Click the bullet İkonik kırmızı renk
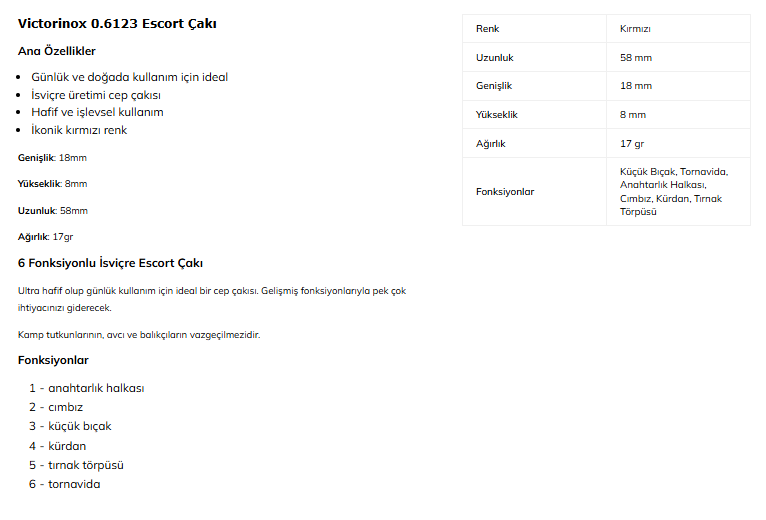The image size is (766, 520). tap(79, 130)
